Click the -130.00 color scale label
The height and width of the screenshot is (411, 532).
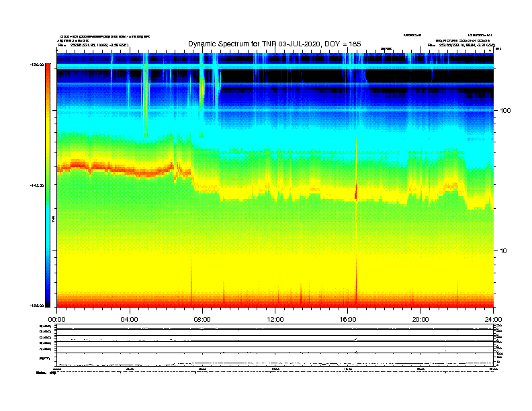pos(37,64)
